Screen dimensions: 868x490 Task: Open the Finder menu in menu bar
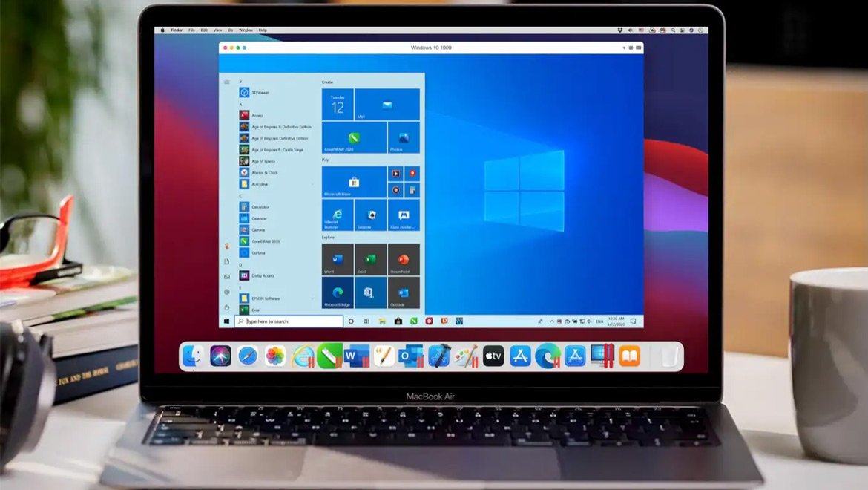pos(177,30)
